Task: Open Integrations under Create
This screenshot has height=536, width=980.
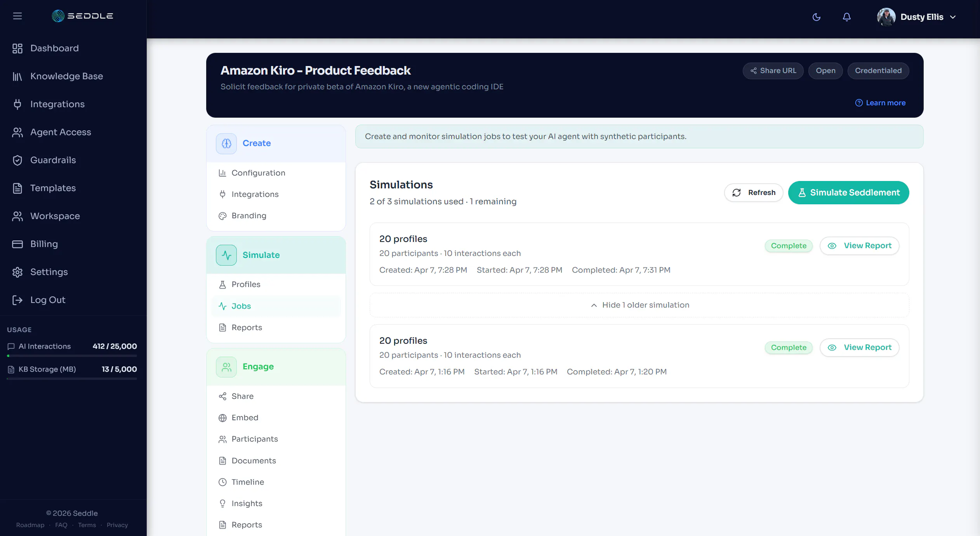Action: [x=276, y=194]
